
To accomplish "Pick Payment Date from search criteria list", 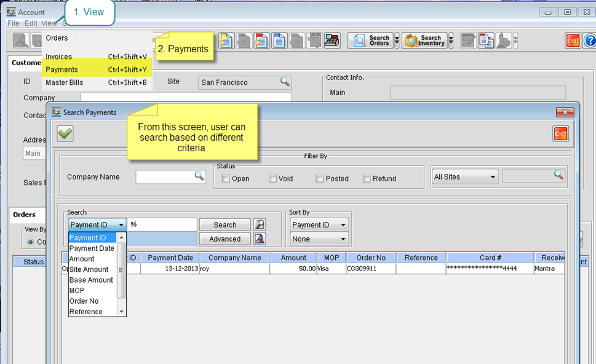I will [x=92, y=248].
